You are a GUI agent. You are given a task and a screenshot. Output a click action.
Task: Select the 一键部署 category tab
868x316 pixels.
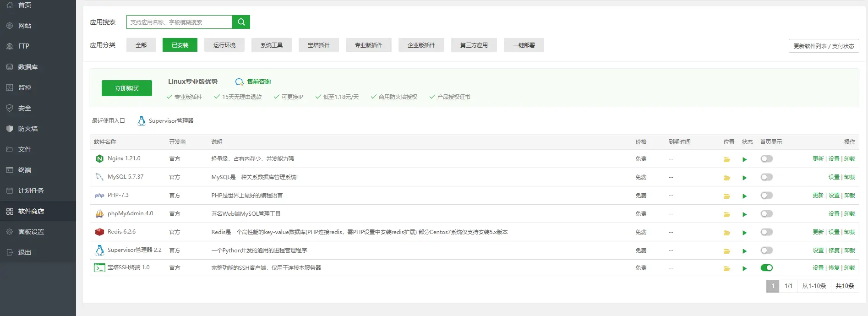click(524, 45)
